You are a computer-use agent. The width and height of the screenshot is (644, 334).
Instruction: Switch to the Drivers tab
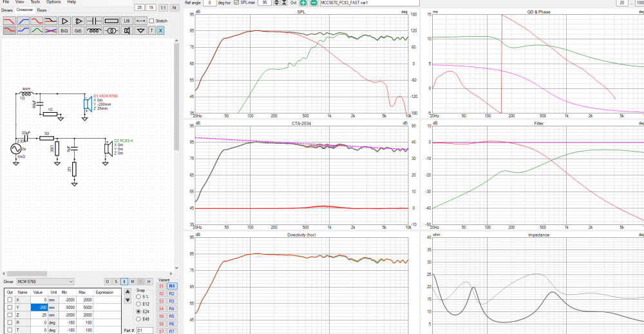click(6, 10)
